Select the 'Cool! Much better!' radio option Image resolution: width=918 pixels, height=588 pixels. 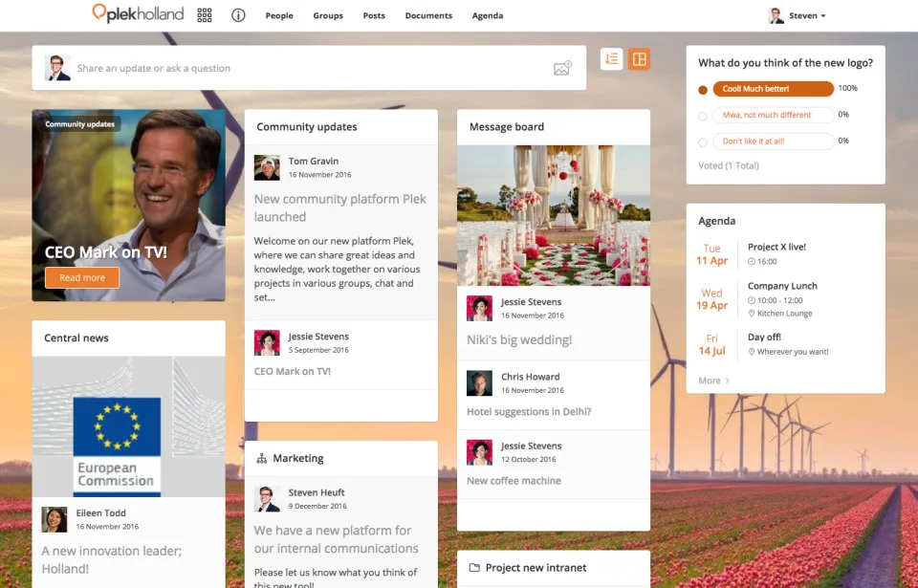click(703, 90)
